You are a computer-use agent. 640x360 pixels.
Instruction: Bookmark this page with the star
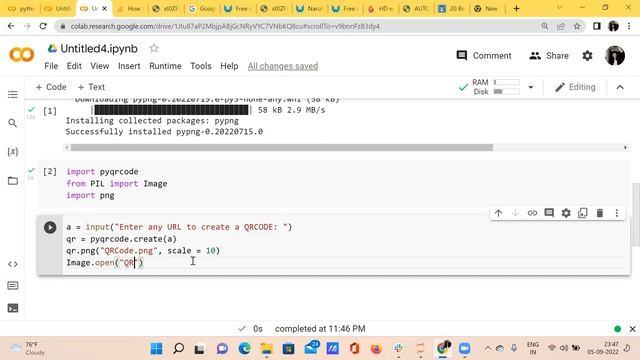pos(577,26)
